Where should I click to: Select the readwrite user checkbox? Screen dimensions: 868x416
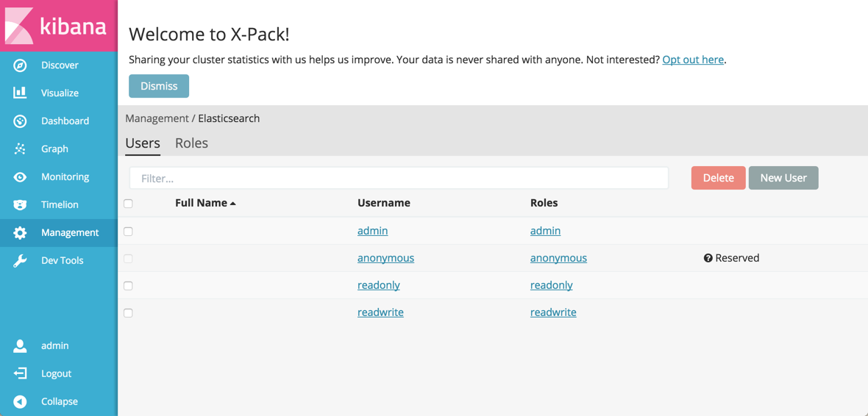[x=128, y=313]
